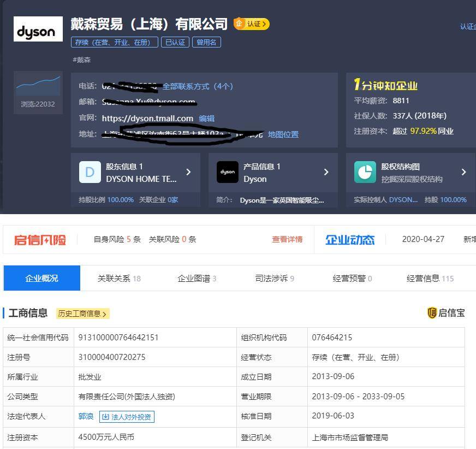Open the equity structure pie chart icon
476x449 pixels.
coord(365,172)
